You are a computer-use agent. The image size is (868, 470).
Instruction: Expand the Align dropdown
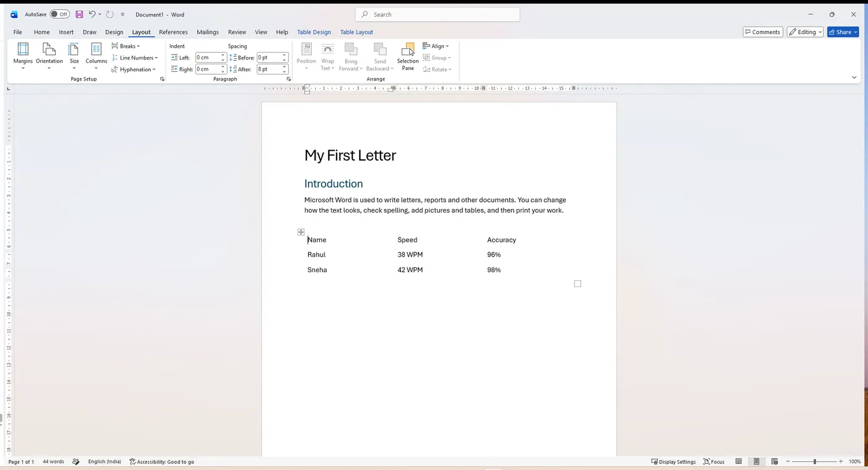tap(436, 46)
